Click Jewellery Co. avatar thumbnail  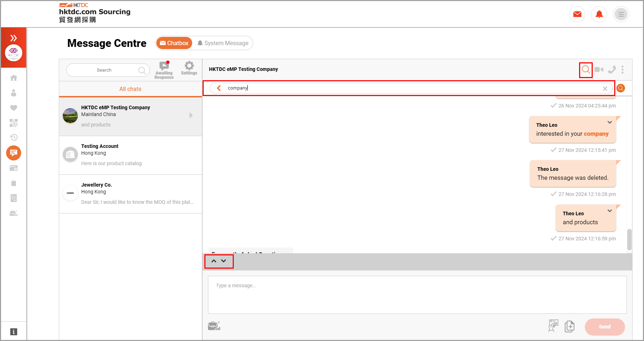click(70, 193)
